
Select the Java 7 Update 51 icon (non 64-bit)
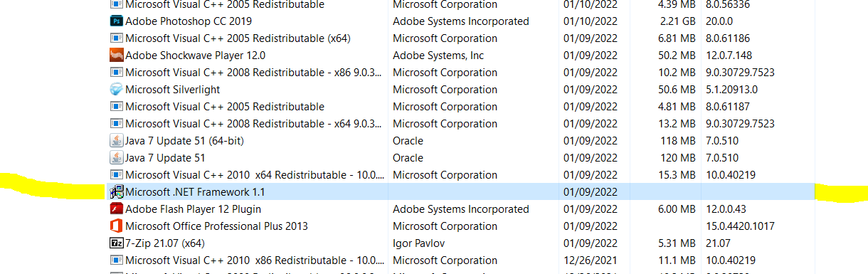pos(117,158)
